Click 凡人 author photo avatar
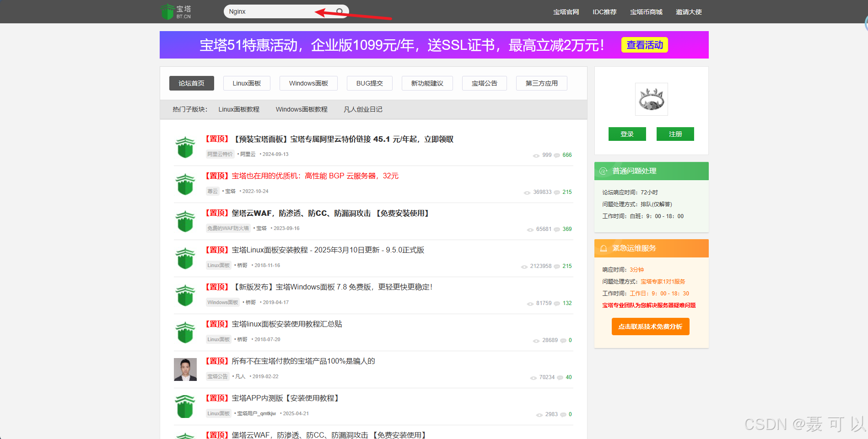Image resolution: width=868 pixels, height=439 pixels. pos(185,369)
